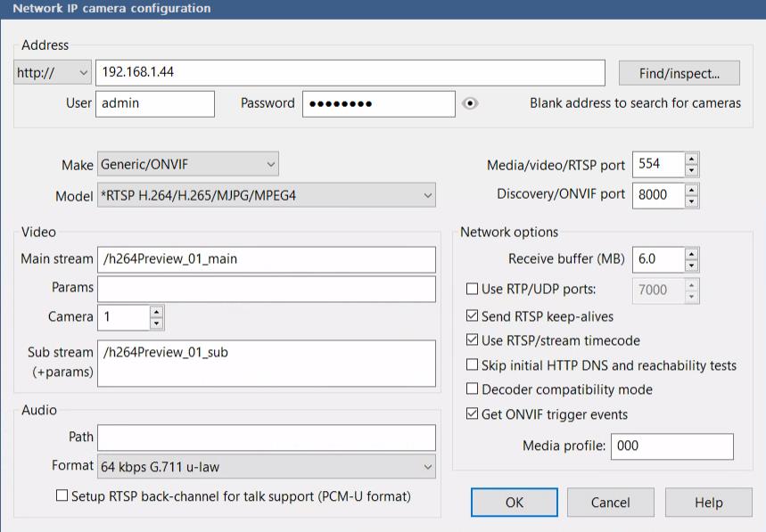Decrease the Camera number spinner
The image size is (766, 532).
pos(157,323)
